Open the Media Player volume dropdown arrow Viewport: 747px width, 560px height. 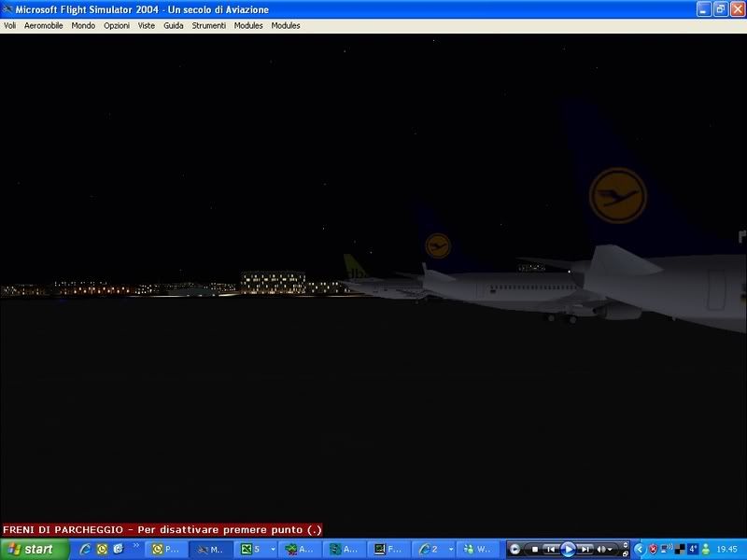610,550
